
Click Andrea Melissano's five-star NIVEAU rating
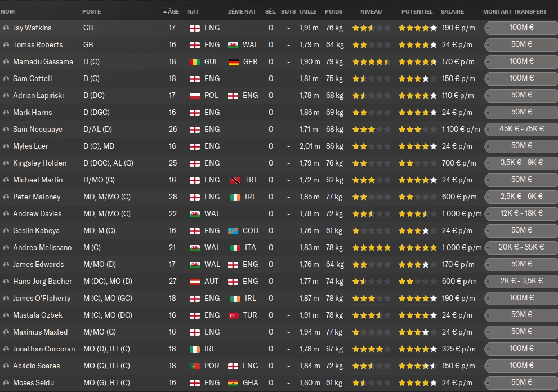point(372,247)
